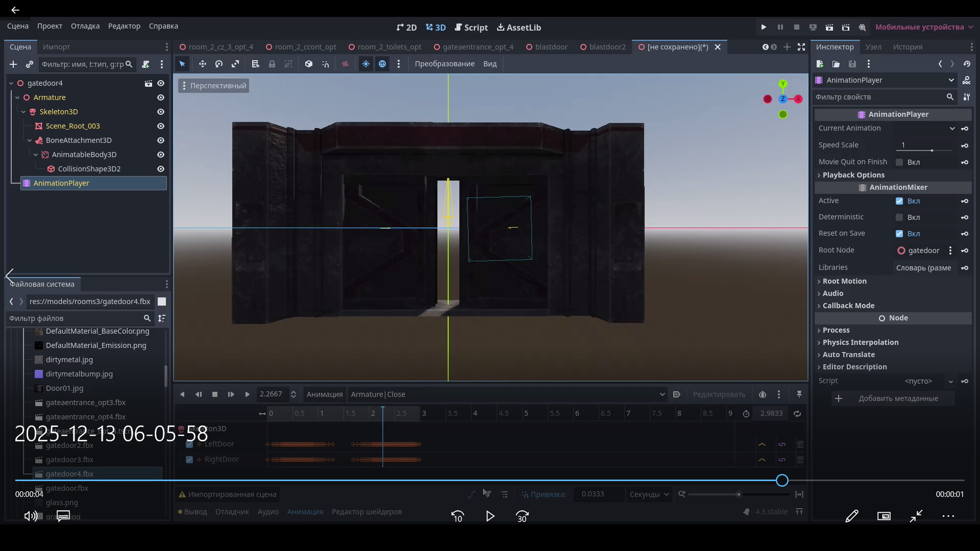This screenshot has height=551, width=980.
Task: Open the Преобразование viewport menu button
Action: (444, 64)
